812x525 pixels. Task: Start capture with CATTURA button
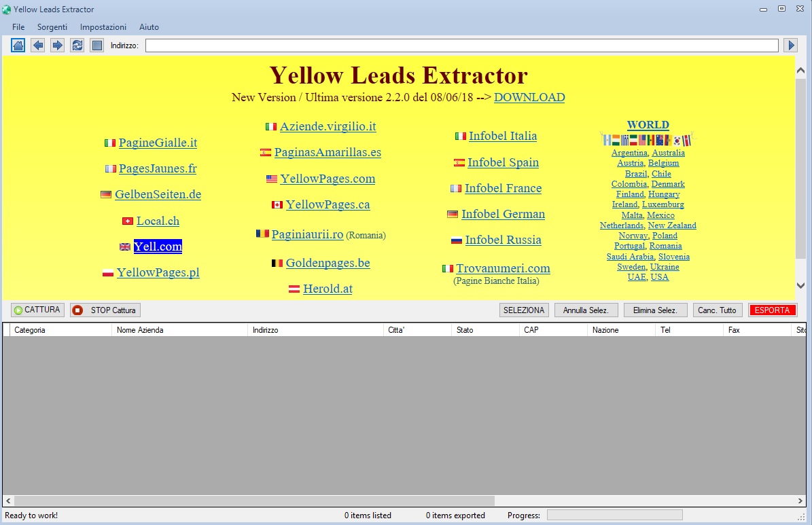38,310
